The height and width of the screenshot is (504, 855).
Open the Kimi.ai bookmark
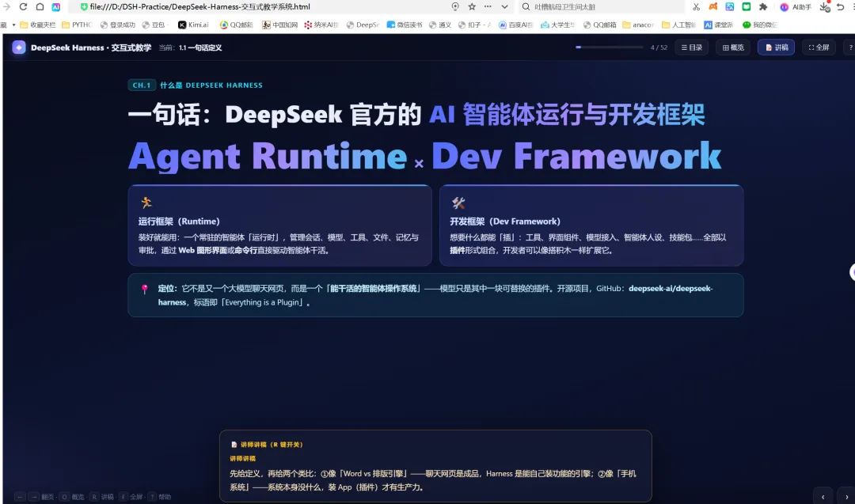pos(194,25)
